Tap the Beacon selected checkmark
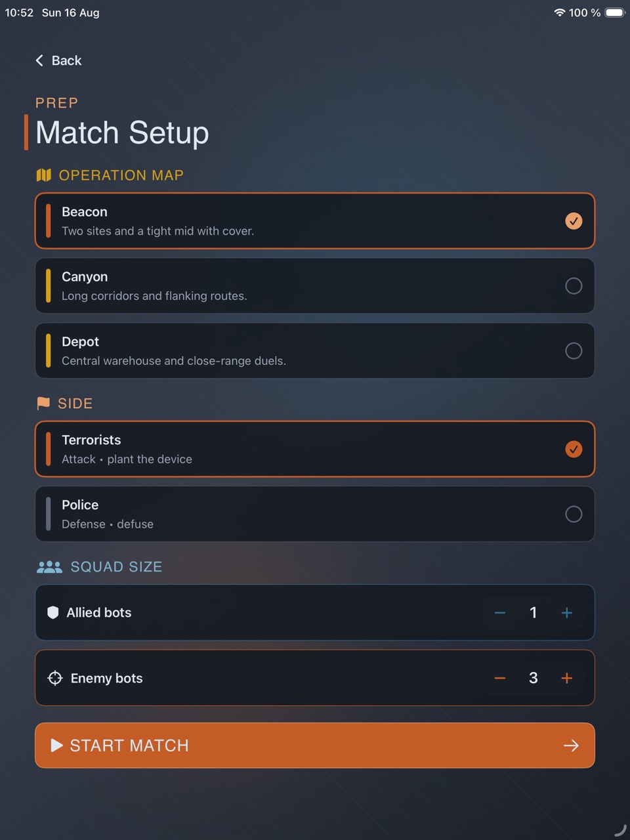 tap(574, 221)
